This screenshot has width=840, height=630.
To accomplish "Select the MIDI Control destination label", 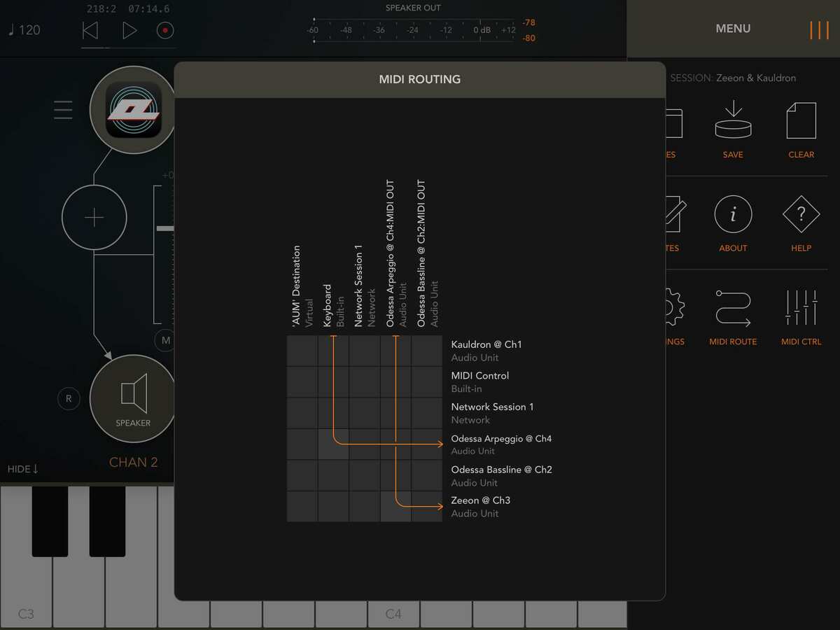I will tap(480, 376).
